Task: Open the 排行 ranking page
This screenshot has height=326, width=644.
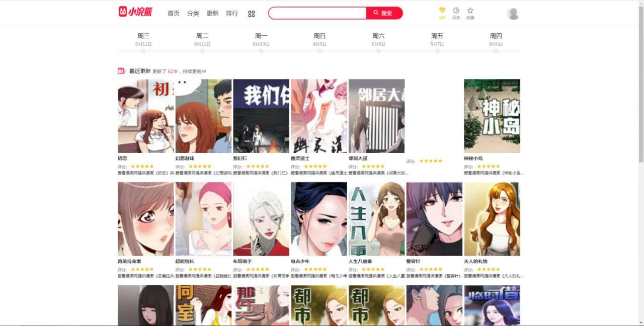Action: point(232,14)
